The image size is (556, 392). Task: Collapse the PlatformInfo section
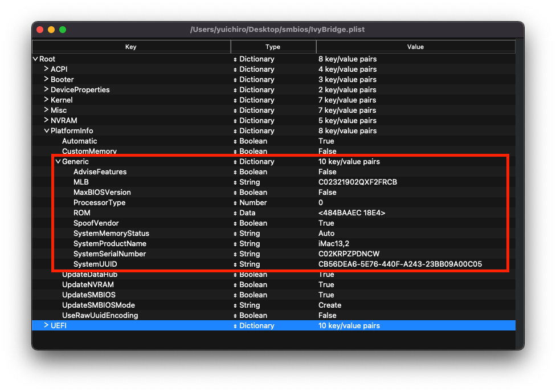click(x=46, y=130)
